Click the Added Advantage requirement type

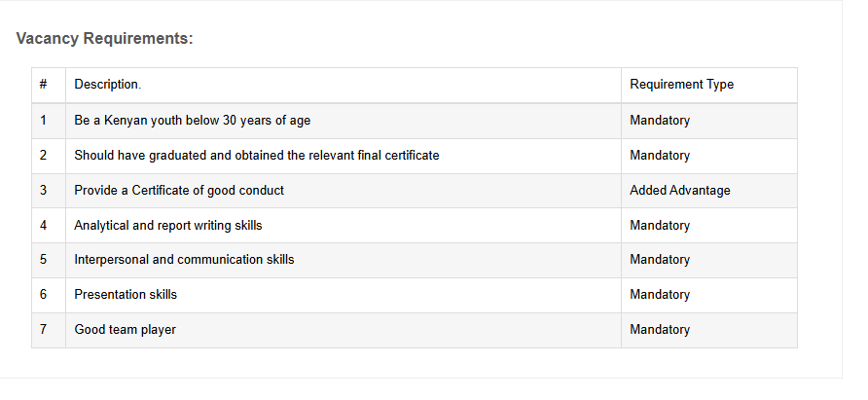pos(679,191)
